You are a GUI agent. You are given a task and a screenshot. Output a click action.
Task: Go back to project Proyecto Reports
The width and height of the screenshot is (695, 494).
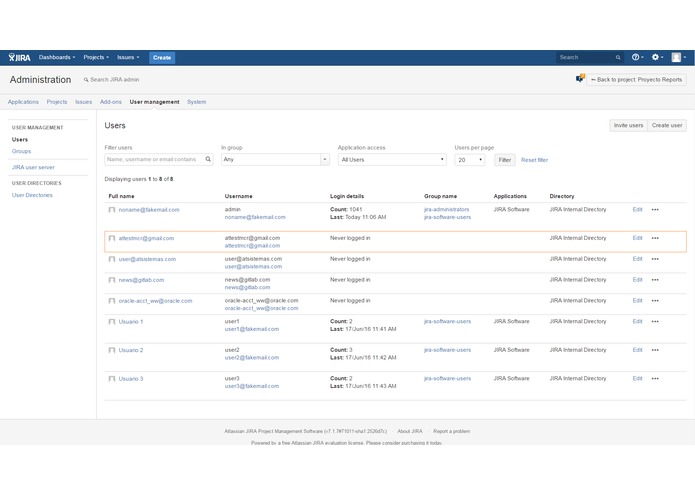coord(636,80)
